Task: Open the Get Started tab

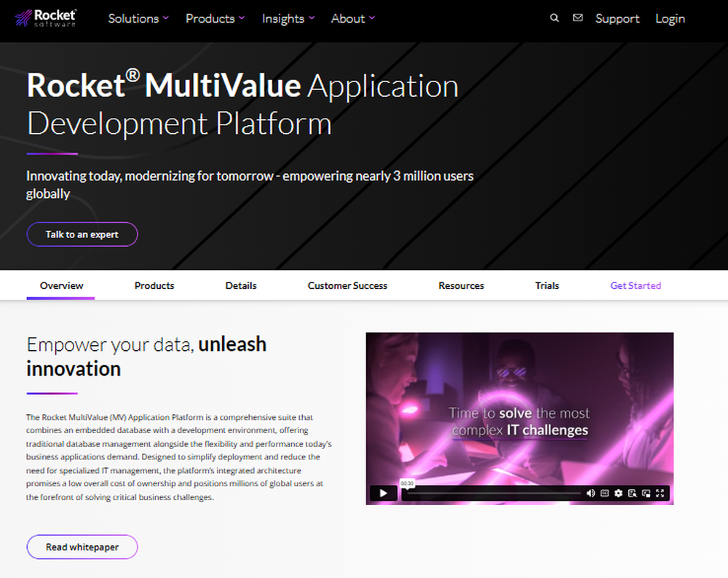Action: [x=635, y=285]
